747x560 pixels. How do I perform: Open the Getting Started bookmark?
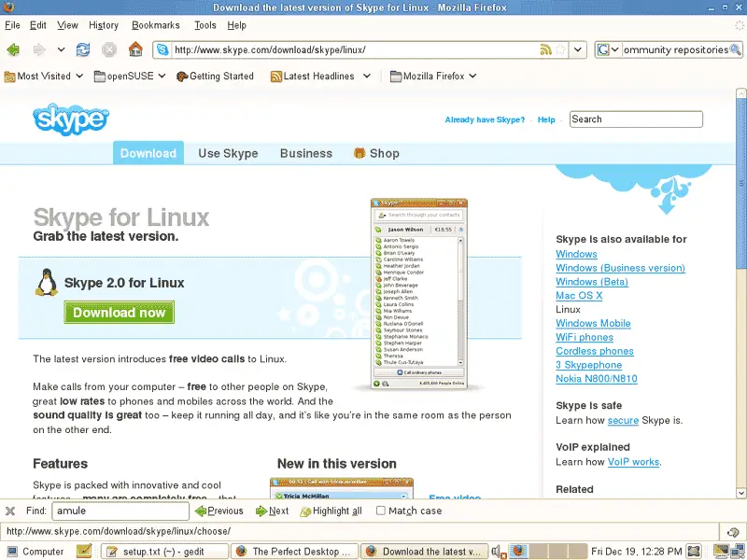215,77
